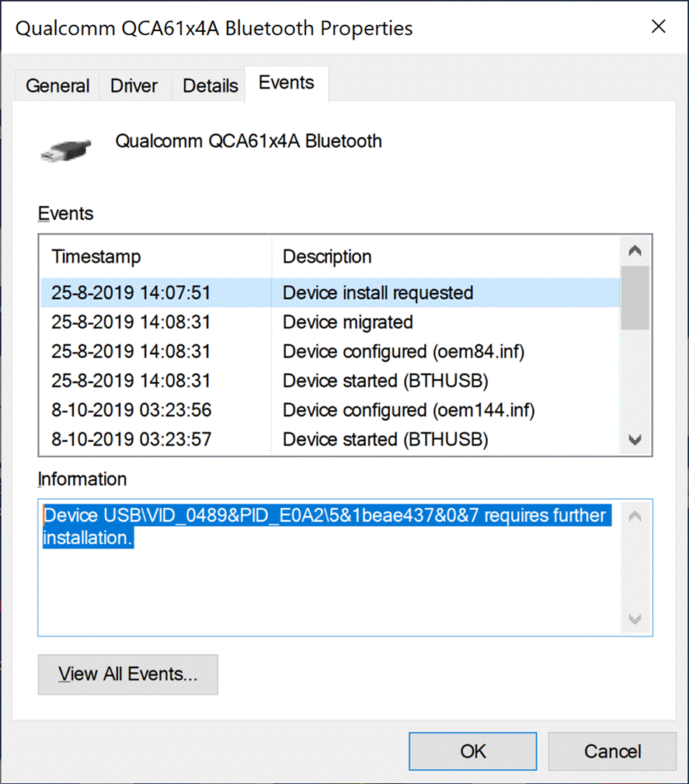Click the Information label
Screen dimensions: 689x784
click(x=82, y=479)
